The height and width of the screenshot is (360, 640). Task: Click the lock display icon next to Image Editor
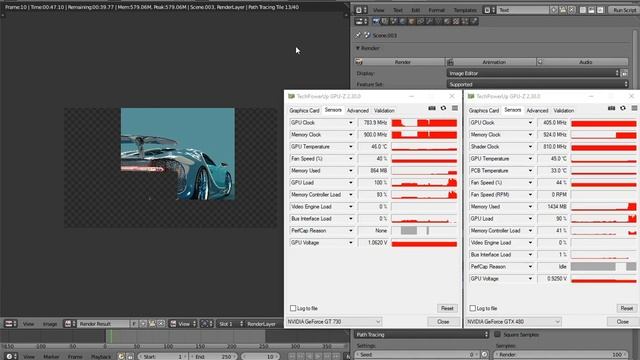(624, 73)
